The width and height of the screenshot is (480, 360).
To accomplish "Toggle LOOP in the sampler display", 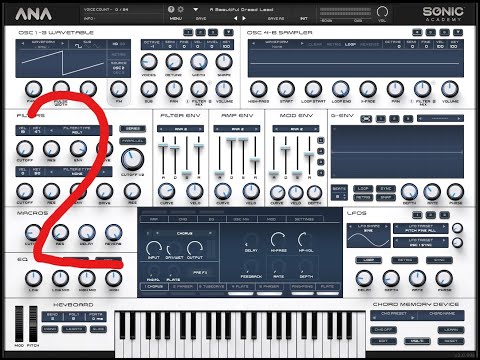I will click(x=350, y=44).
